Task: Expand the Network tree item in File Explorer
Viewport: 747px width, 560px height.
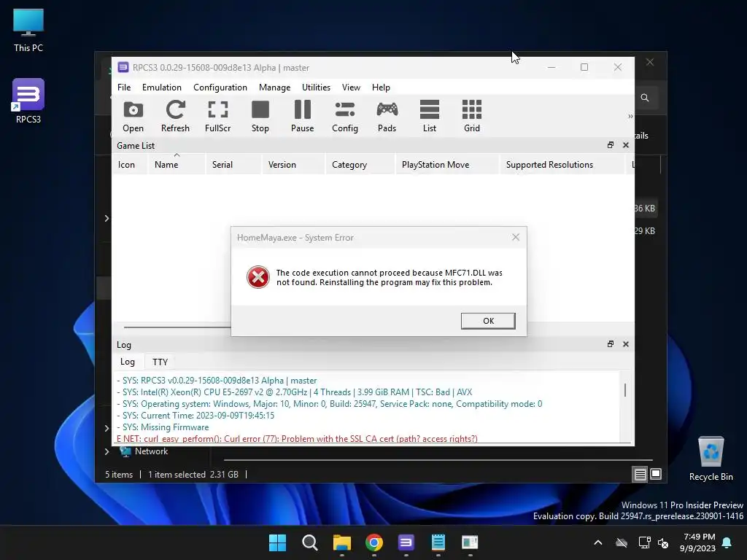Action: point(107,451)
